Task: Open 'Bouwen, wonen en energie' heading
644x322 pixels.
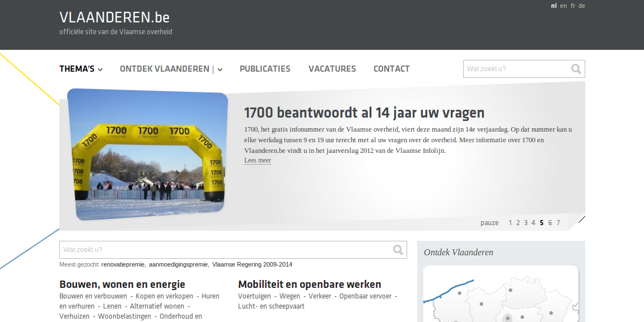Action: (123, 284)
